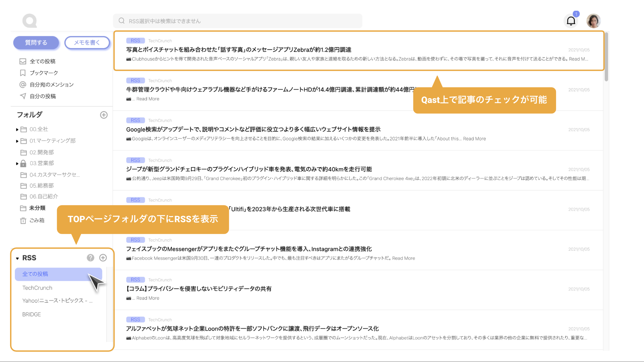Viewport: 644px width, 362px height.
Task: Select the 06.自己紹介 folder
Action: pyautogui.click(x=44, y=197)
